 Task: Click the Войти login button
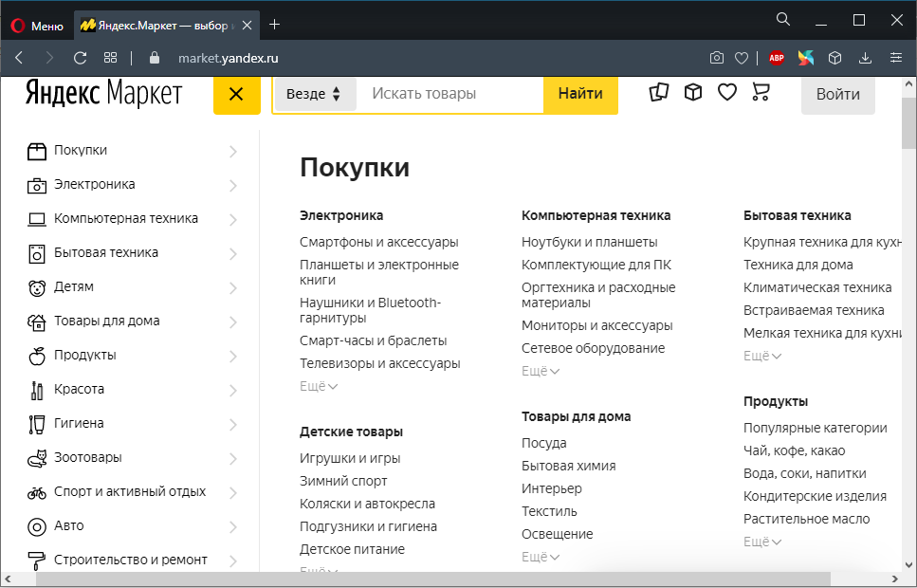tap(838, 94)
